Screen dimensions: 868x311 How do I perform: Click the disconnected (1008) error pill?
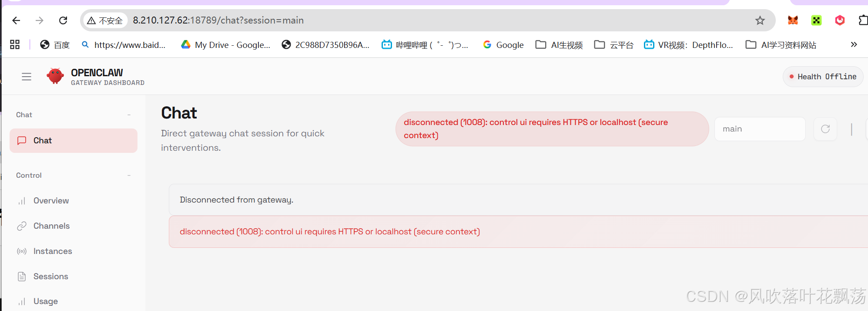coord(552,129)
